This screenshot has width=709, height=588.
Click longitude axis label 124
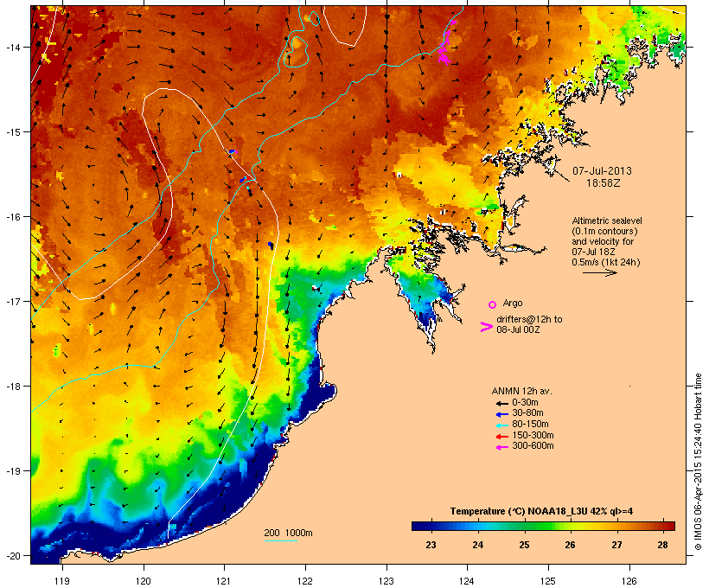[x=467, y=581]
